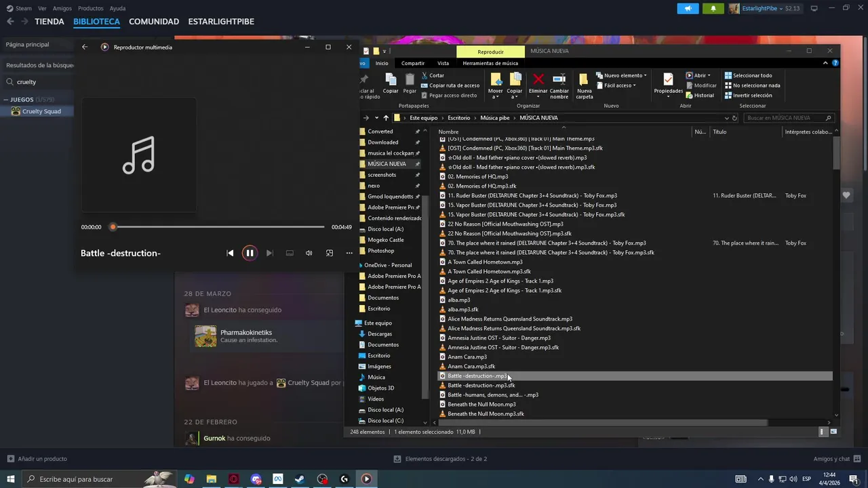Image resolution: width=868 pixels, height=488 pixels.
Task: Go up one folder level in Explorer
Action: click(x=387, y=118)
